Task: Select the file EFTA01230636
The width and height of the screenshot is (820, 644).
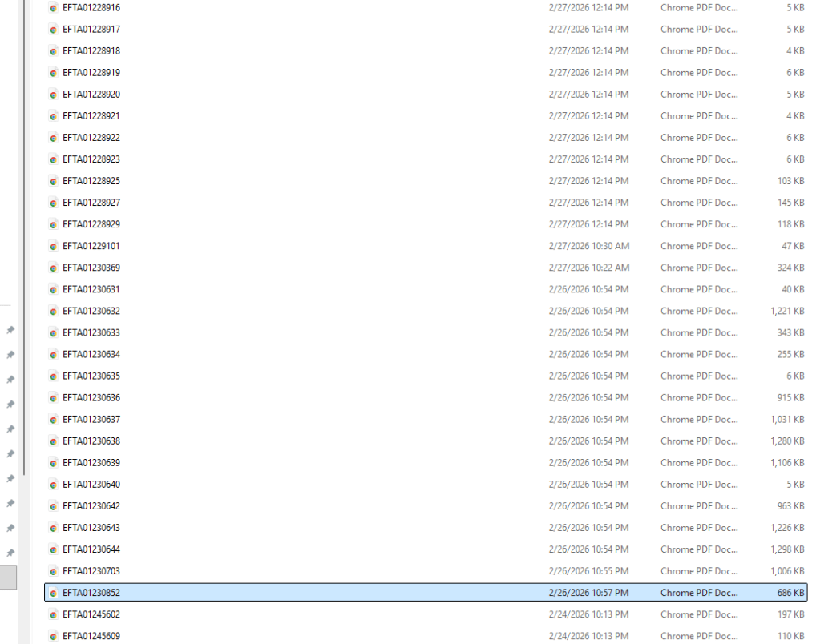Action: click(x=91, y=398)
